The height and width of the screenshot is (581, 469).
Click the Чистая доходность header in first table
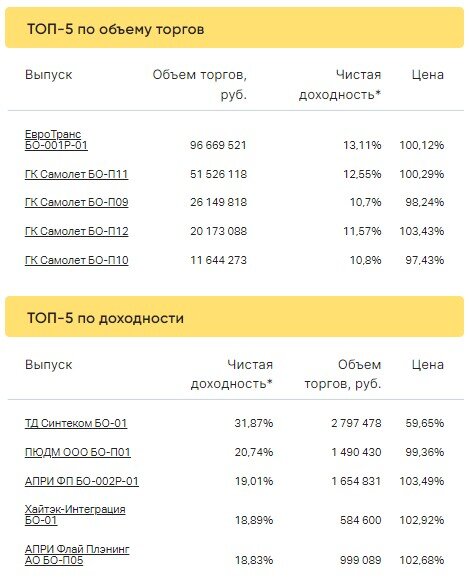(x=340, y=84)
